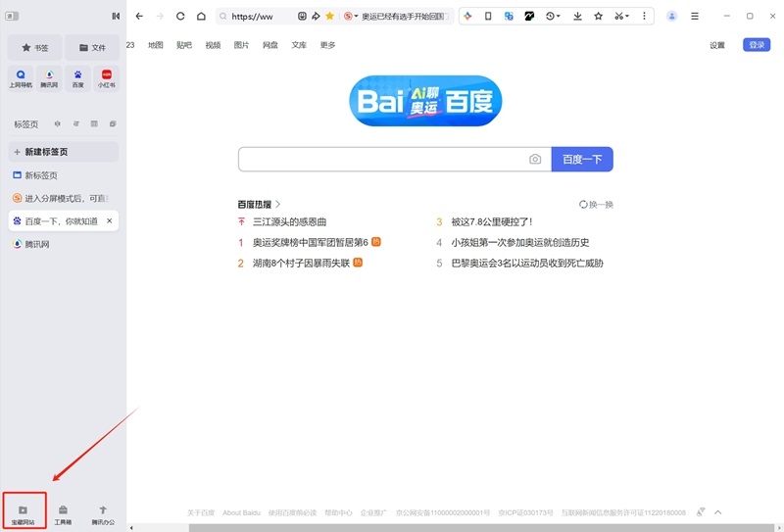Switch to the 腾讯网 tab in tab list
784x532 pixels.
[x=64, y=244]
